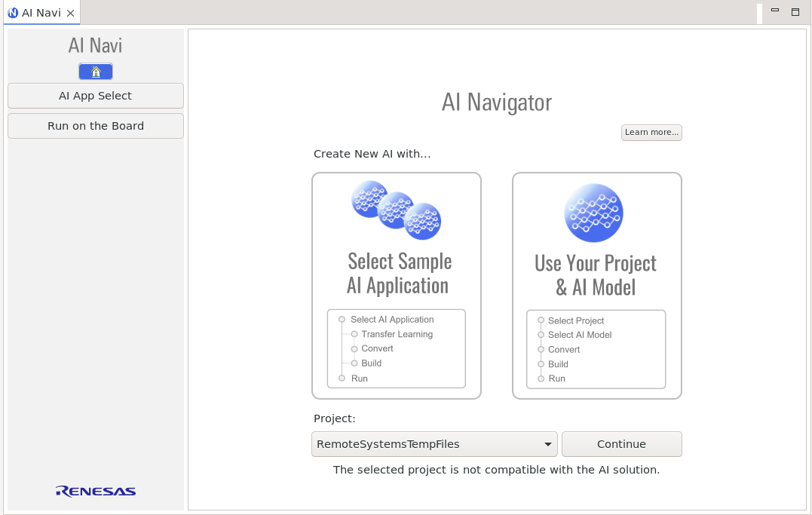The image size is (812, 515).
Task: Close the AI Navi tab
Action: [70, 13]
